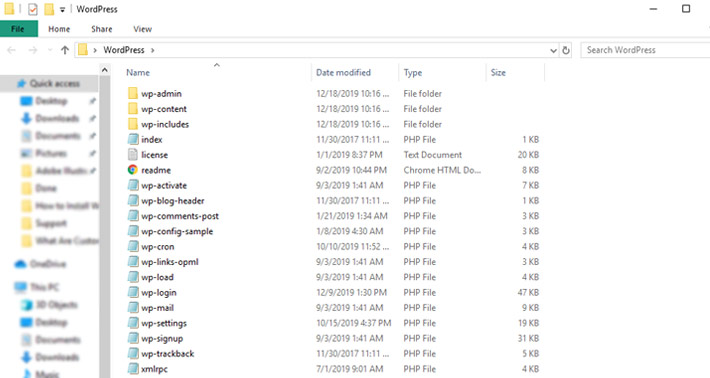Click the wp-config-sample file icon

pos(133,231)
